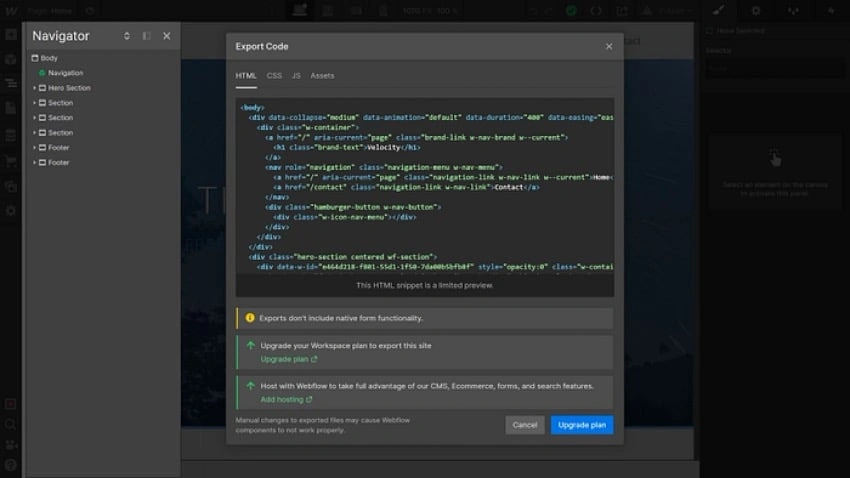Switch to the CSS tab
Image resolution: width=850 pixels, height=478 pixels.
tap(274, 76)
